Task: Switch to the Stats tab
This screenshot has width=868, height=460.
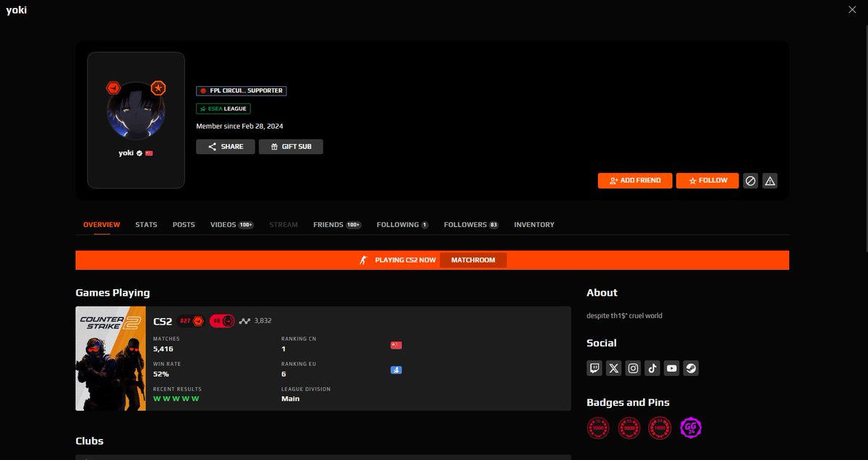Action: [x=146, y=225]
